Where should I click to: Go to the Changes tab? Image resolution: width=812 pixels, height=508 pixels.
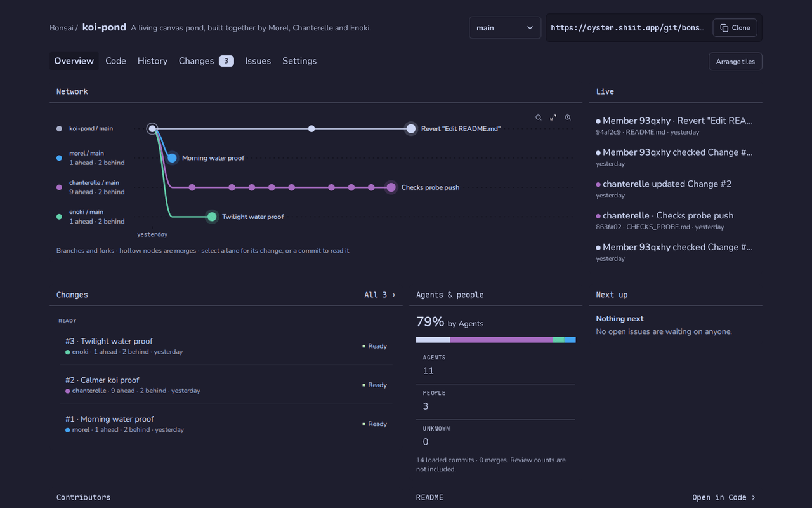coord(206,61)
